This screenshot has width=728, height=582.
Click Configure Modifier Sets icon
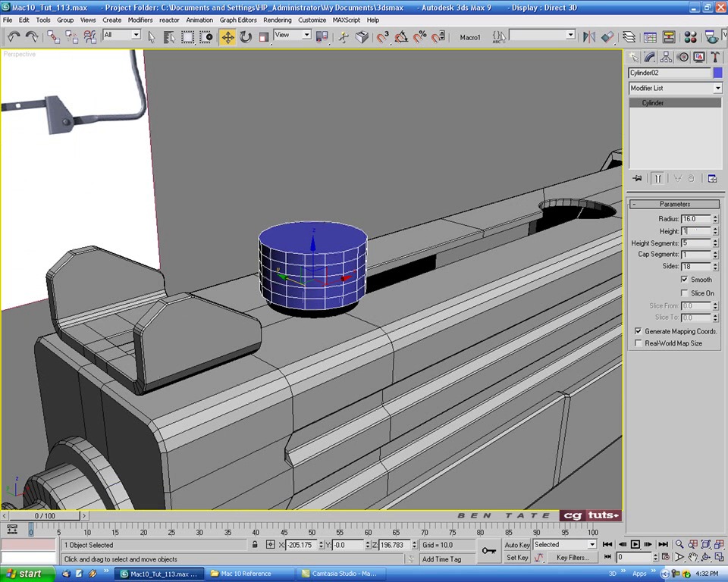[x=712, y=178]
